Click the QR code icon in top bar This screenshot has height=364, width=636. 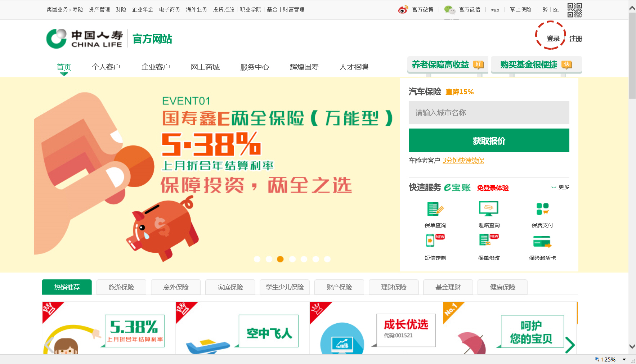pyautogui.click(x=575, y=10)
